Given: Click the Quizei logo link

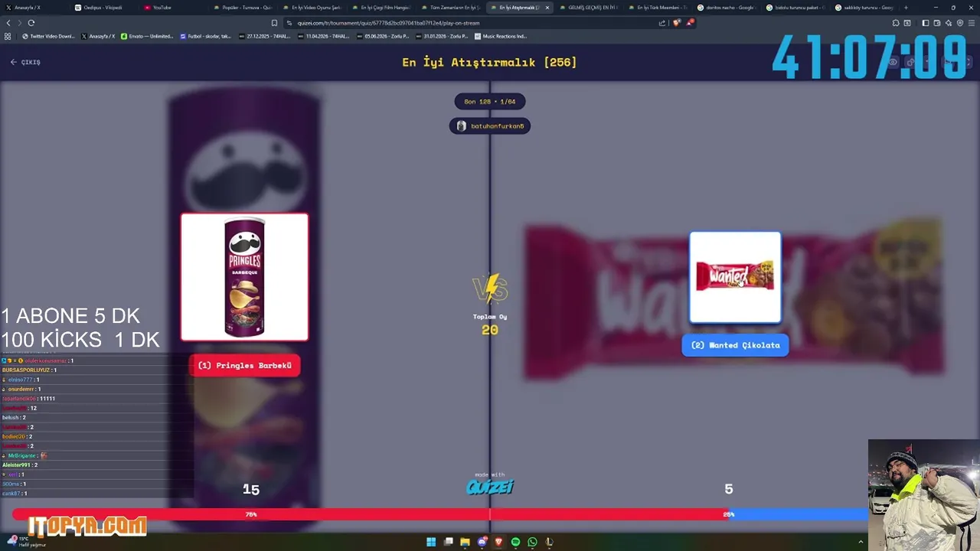Looking at the screenshot, I should pos(490,485).
